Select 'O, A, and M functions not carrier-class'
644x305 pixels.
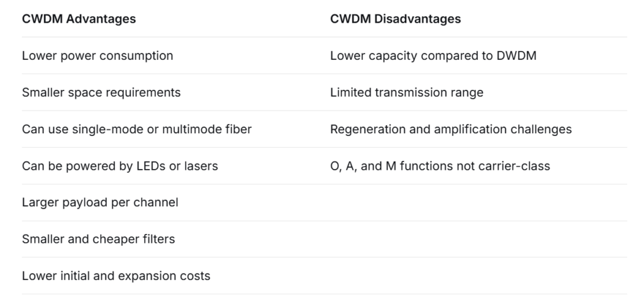click(440, 166)
